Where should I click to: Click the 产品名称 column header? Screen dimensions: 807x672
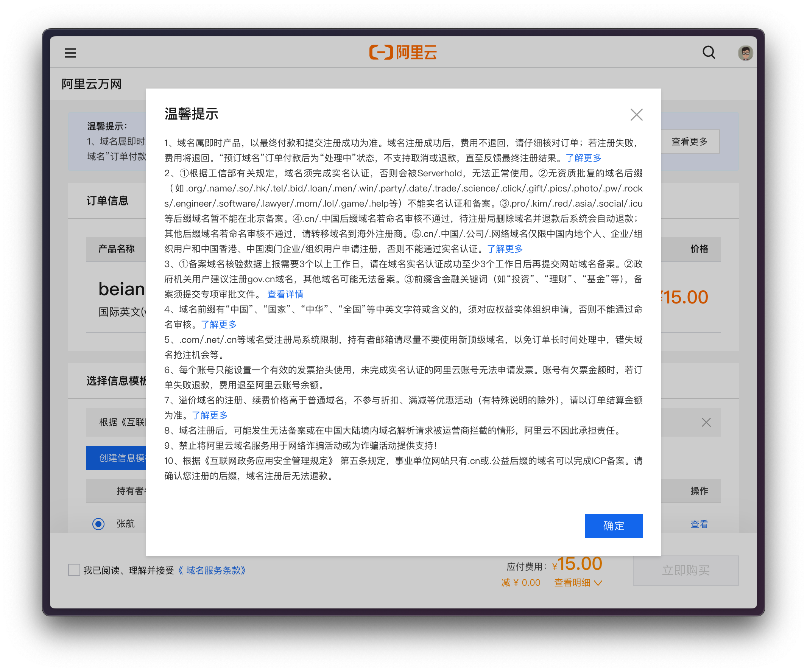tap(116, 249)
